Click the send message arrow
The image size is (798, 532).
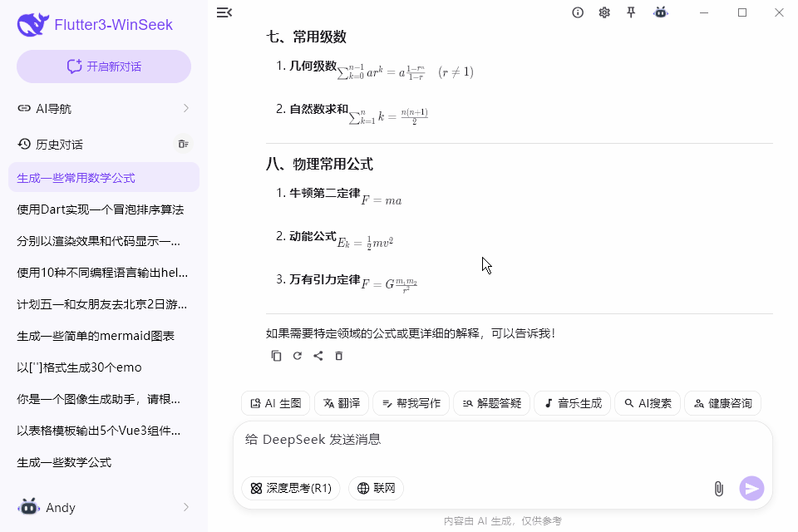[x=751, y=489]
